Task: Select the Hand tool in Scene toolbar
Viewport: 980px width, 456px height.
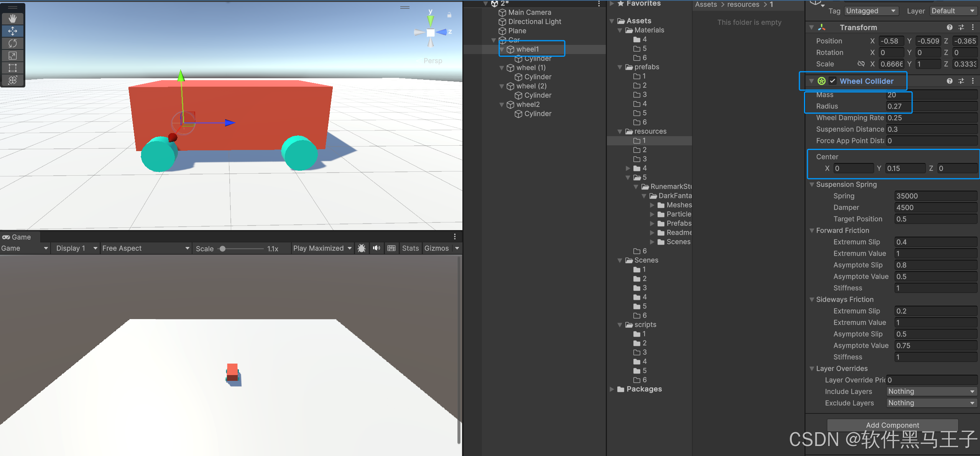Action: [13, 18]
